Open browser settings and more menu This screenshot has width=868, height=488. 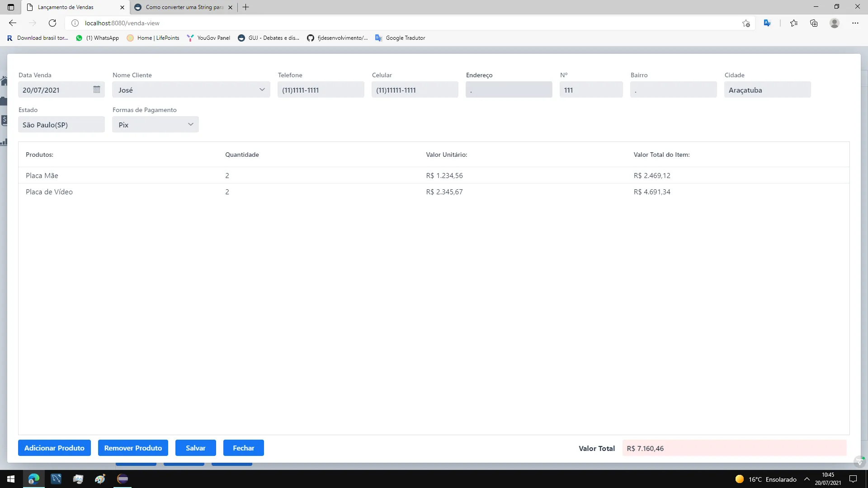pos(855,23)
